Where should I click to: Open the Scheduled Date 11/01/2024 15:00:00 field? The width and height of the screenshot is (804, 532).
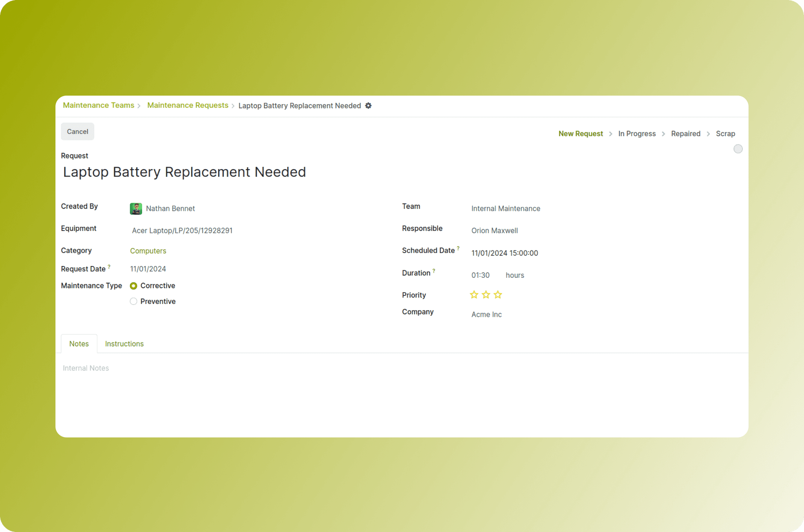point(504,253)
